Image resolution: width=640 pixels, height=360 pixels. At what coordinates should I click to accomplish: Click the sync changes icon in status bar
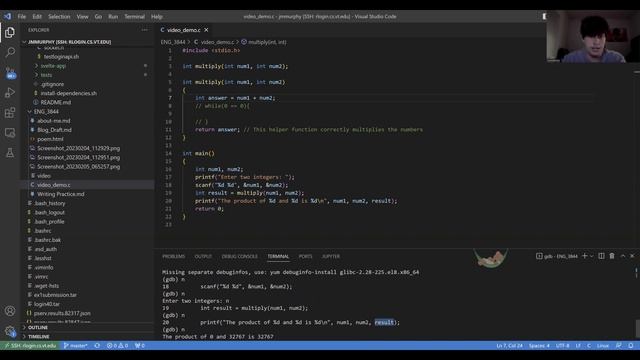pyautogui.click(x=97, y=346)
